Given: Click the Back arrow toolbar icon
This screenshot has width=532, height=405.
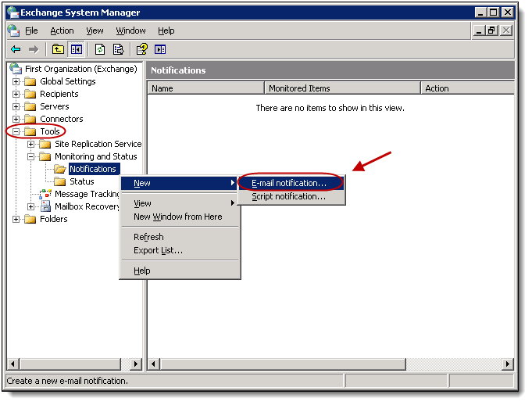Looking at the screenshot, I should 16,50.
